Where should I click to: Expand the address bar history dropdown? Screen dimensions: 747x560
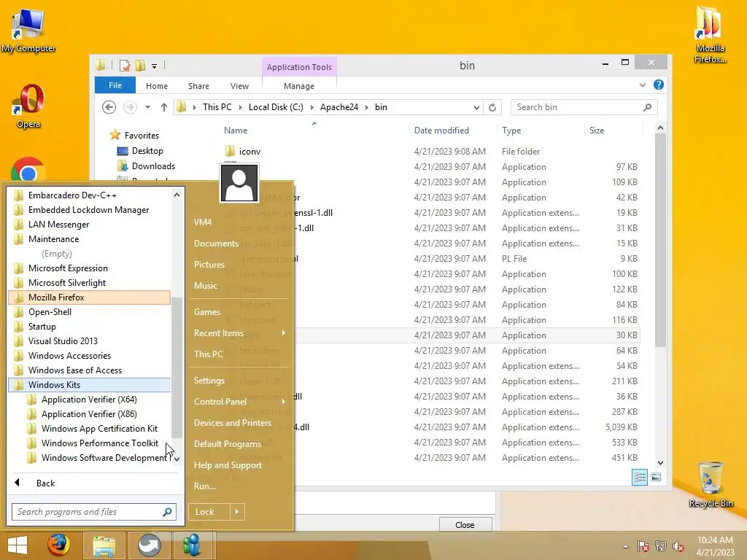tap(476, 108)
